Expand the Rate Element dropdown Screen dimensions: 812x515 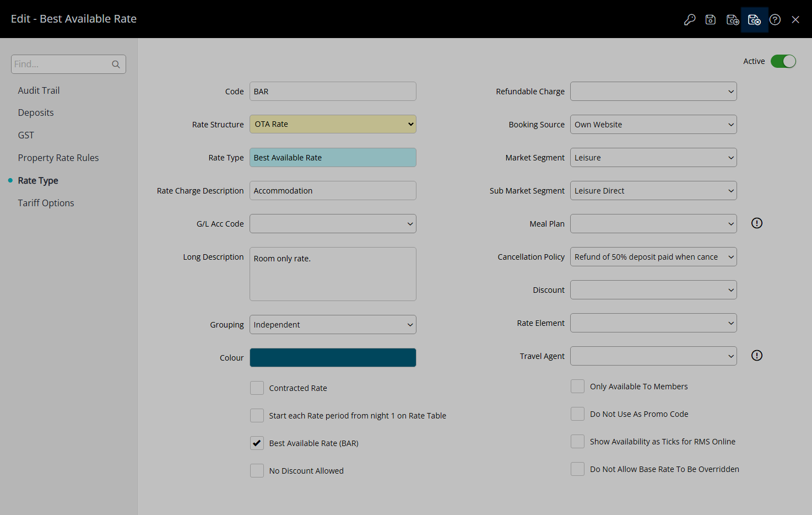click(x=653, y=323)
